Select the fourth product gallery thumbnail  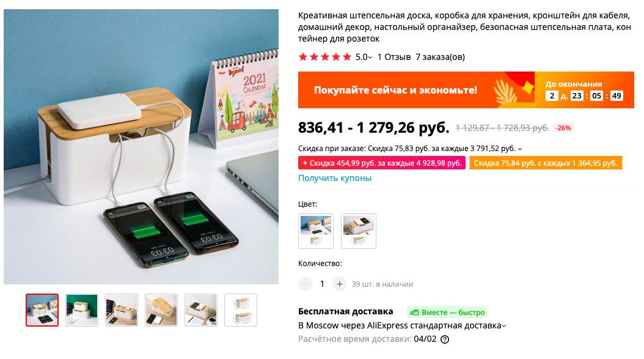coord(161,310)
